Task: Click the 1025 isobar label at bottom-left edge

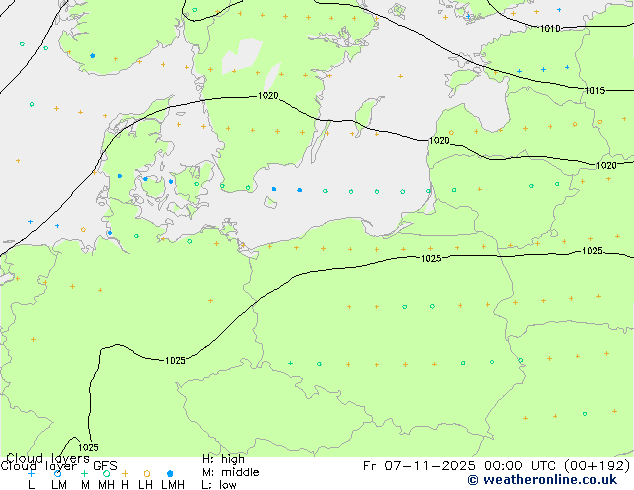Action: tap(88, 447)
